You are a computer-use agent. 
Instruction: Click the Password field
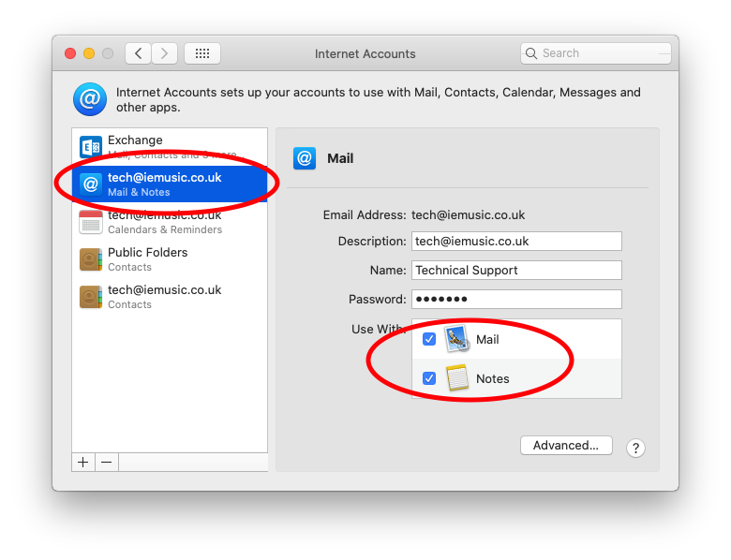click(x=516, y=299)
